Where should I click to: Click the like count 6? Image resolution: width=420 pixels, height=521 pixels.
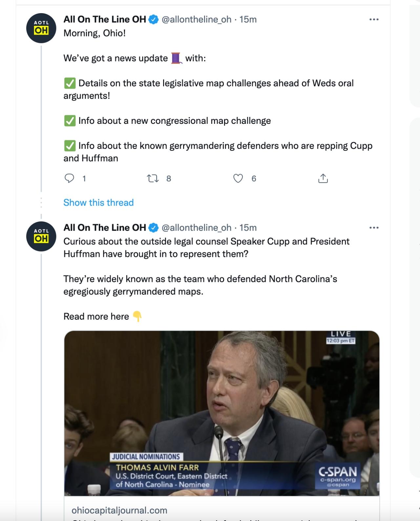pyautogui.click(x=254, y=178)
